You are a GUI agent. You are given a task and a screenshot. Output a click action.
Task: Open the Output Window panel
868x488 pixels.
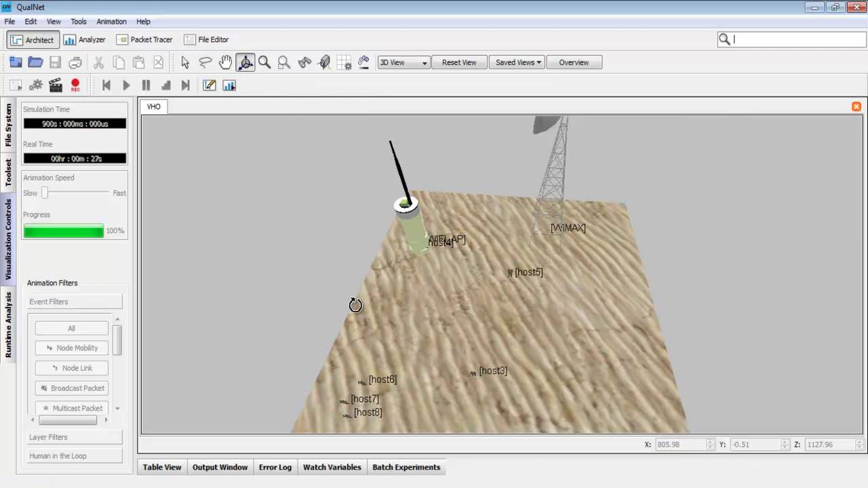coord(220,467)
